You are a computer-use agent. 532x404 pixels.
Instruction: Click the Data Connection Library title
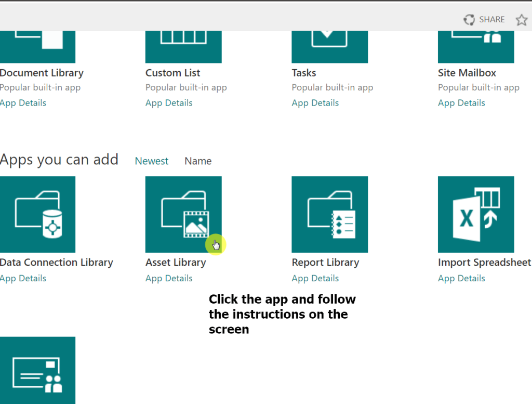coord(56,263)
